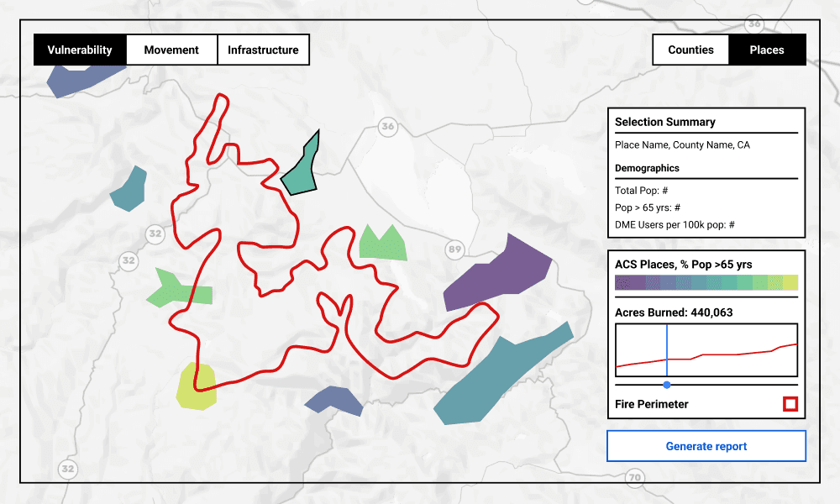Click the 'Demographics' subheading
840x504 pixels.
(x=647, y=168)
